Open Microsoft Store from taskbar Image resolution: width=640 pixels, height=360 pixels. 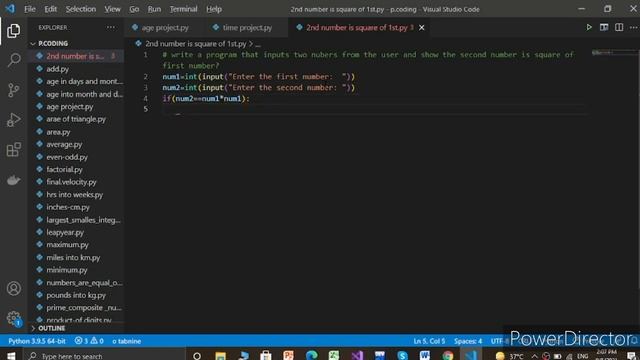point(266,356)
